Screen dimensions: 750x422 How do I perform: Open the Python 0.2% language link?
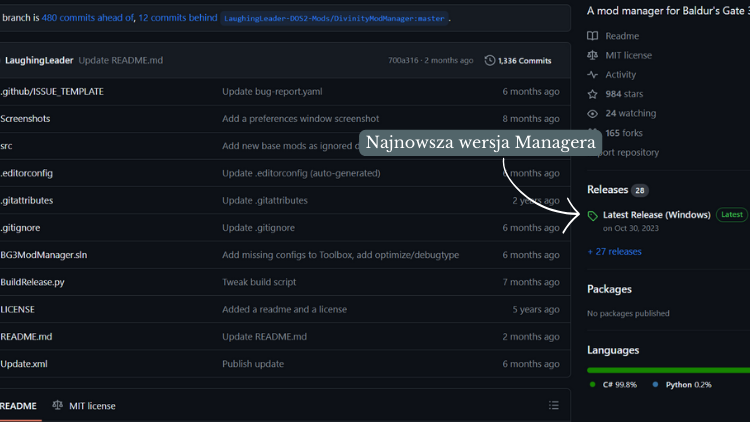[688, 385]
